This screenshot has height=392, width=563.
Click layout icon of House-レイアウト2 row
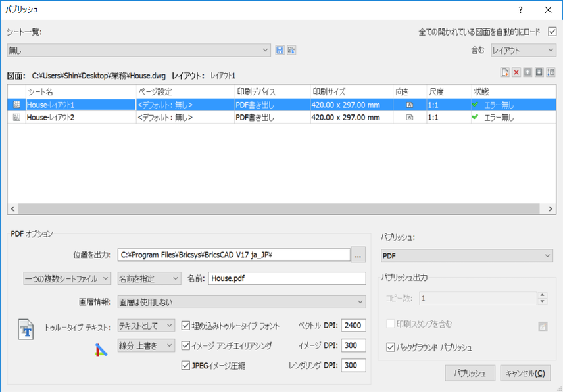pos(16,117)
